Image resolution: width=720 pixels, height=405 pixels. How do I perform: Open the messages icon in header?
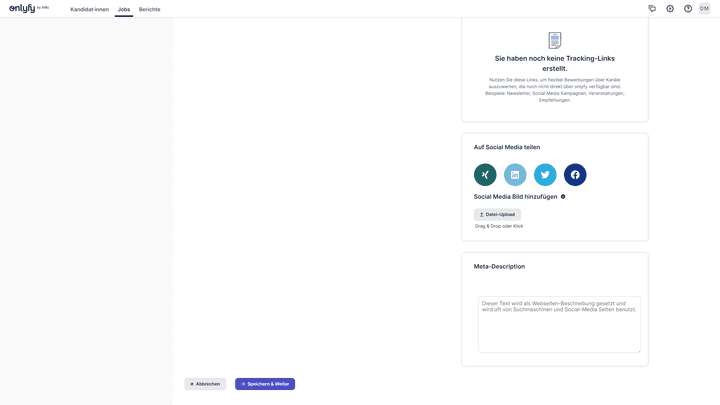coord(652,9)
